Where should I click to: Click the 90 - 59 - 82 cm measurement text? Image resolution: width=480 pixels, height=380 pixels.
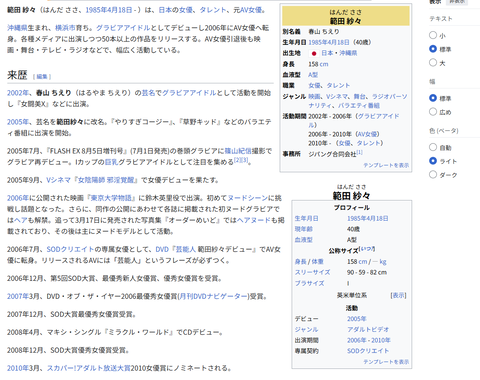[367, 272]
